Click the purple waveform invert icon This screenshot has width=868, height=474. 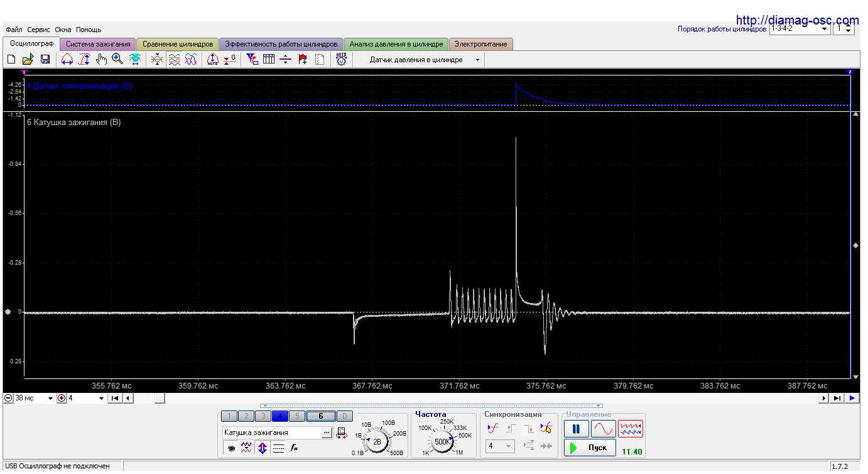[x=247, y=448]
